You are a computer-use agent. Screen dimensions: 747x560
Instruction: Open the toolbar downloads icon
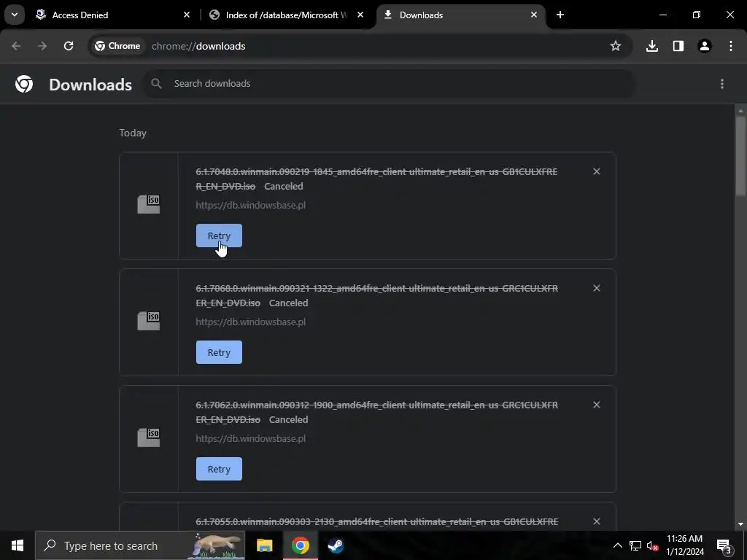click(x=652, y=46)
